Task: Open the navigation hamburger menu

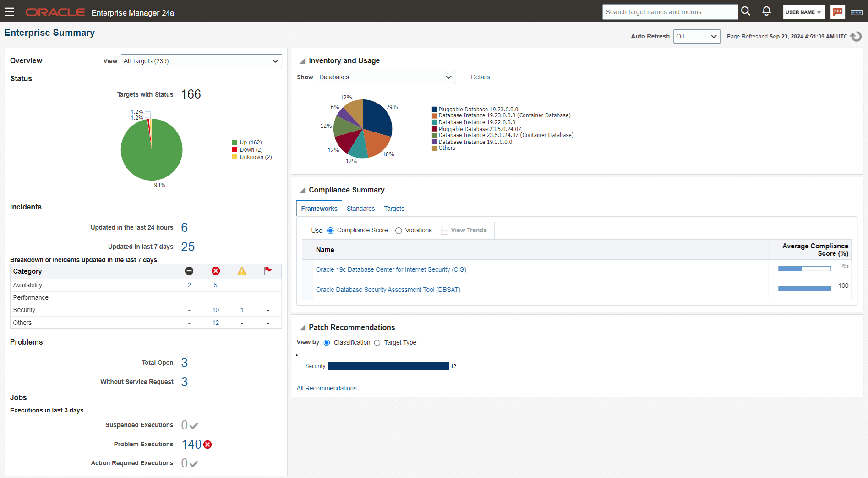Action: click(x=10, y=12)
